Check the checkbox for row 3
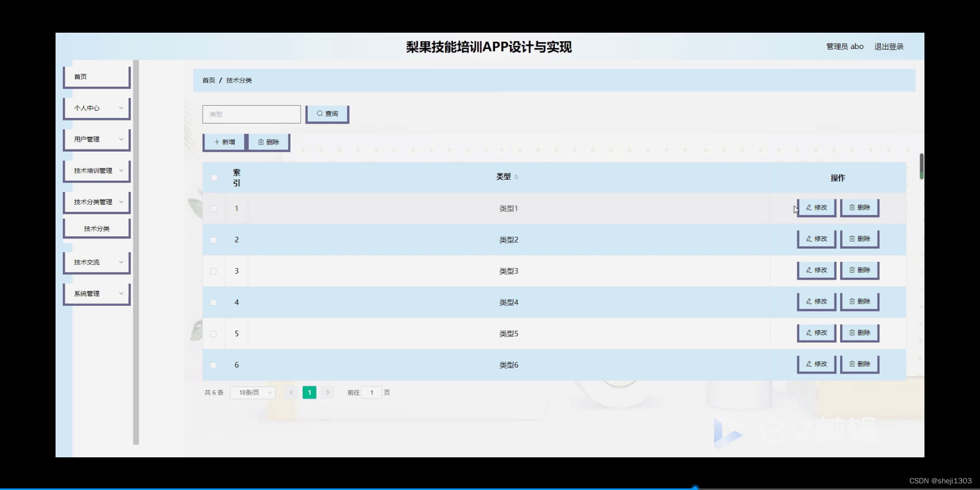 click(213, 272)
